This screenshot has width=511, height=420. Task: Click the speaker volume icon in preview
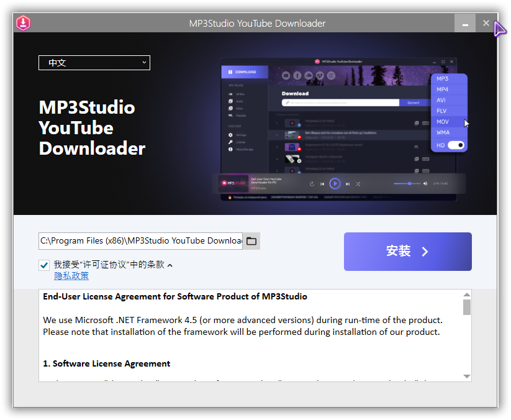(x=425, y=183)
